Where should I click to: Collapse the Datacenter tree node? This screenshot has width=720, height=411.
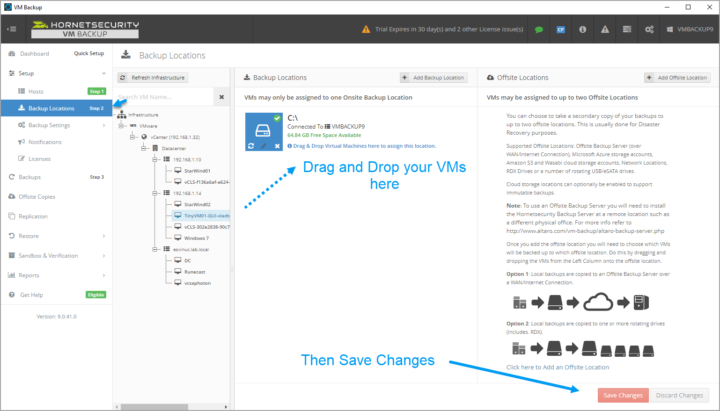(x=143, y=148)
